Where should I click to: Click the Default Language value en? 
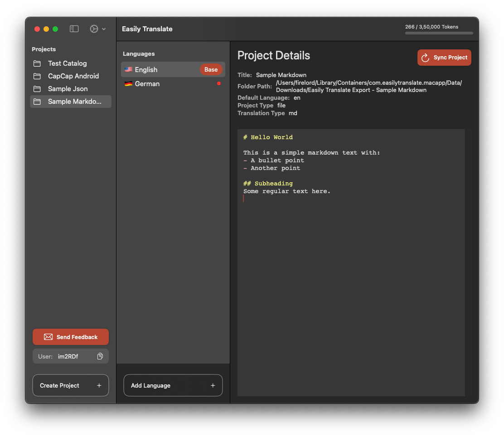click(297, 98)
